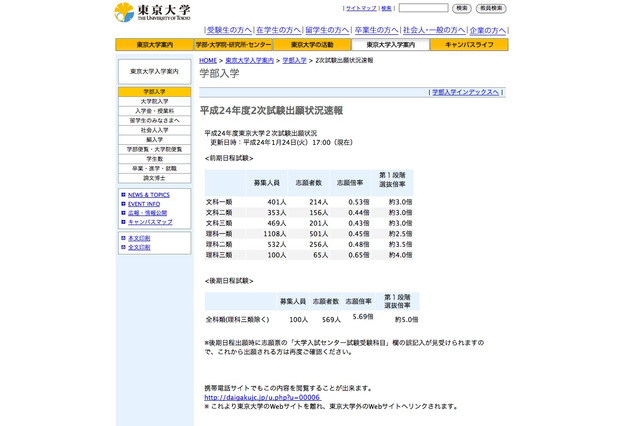Click the 文科二類 row label
640x426 pixels.
point(219,213)
